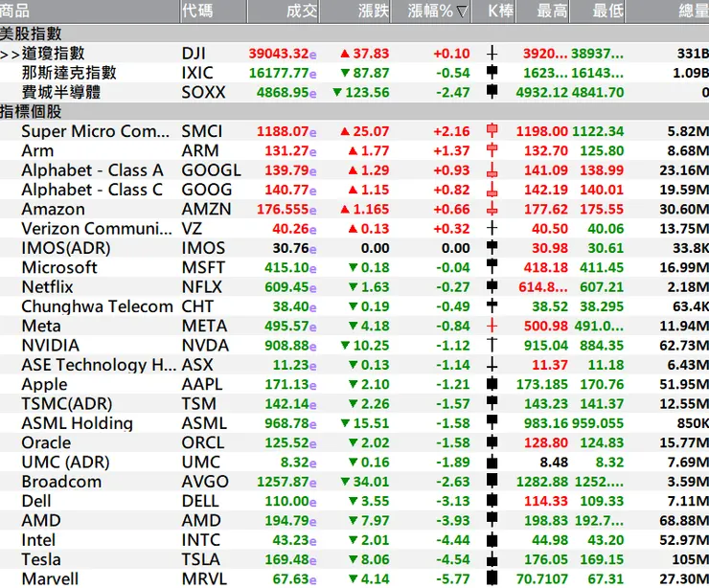Select the NVIDIA stock name
The image size is (709, 588).
[x=50, y=346]
